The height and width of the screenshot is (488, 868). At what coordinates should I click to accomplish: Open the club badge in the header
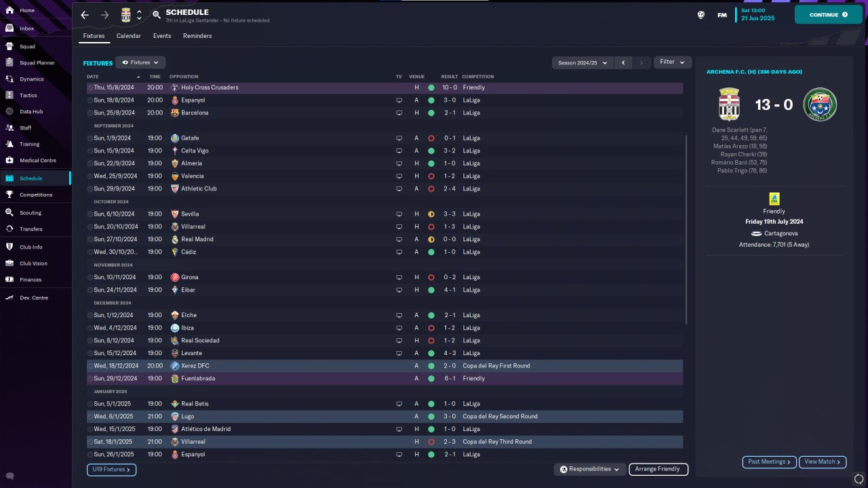126,15
